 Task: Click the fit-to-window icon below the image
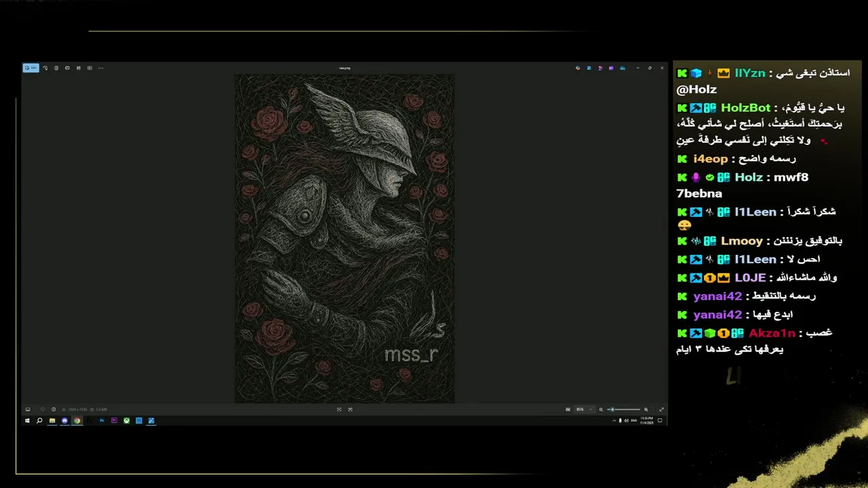(x=339, y=409)
